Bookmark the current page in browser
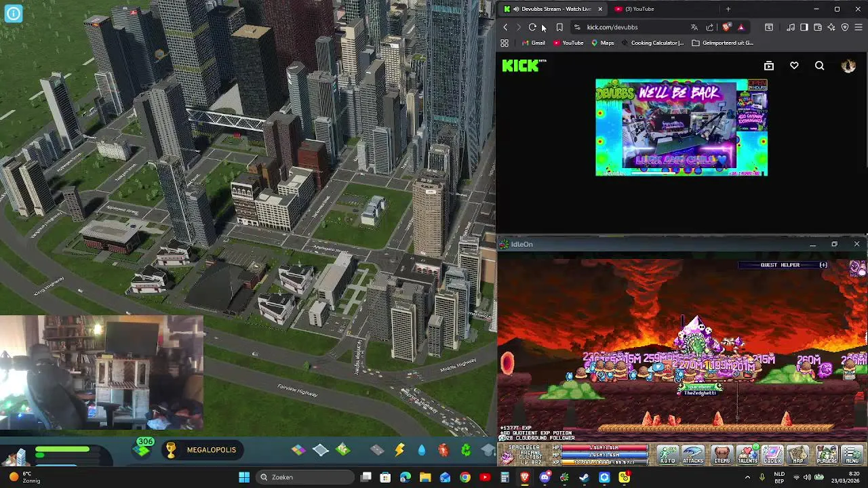The image size is (868, 488). coord(559,27)
